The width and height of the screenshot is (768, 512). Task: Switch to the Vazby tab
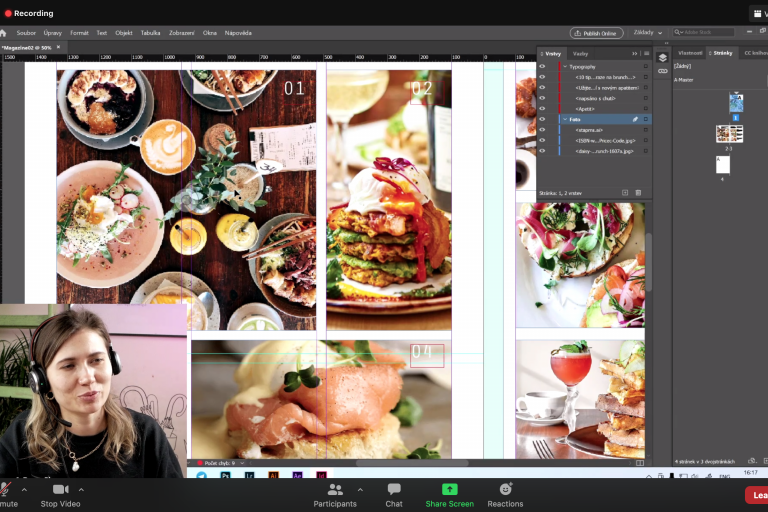580,53
